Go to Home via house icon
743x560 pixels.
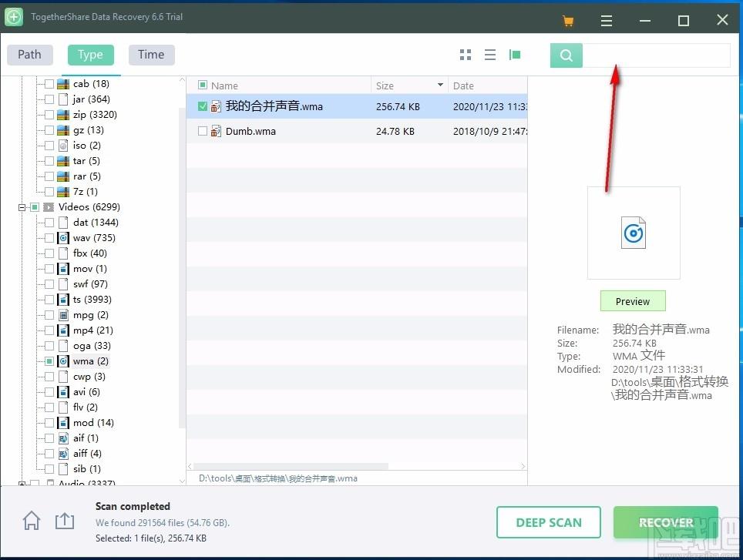(32, 521)
